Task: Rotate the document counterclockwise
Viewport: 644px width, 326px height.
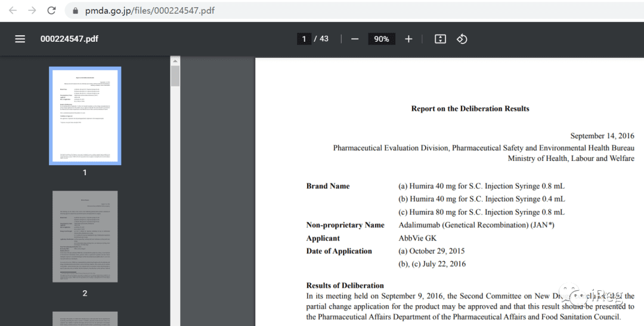Action: [x=462, y=39]
